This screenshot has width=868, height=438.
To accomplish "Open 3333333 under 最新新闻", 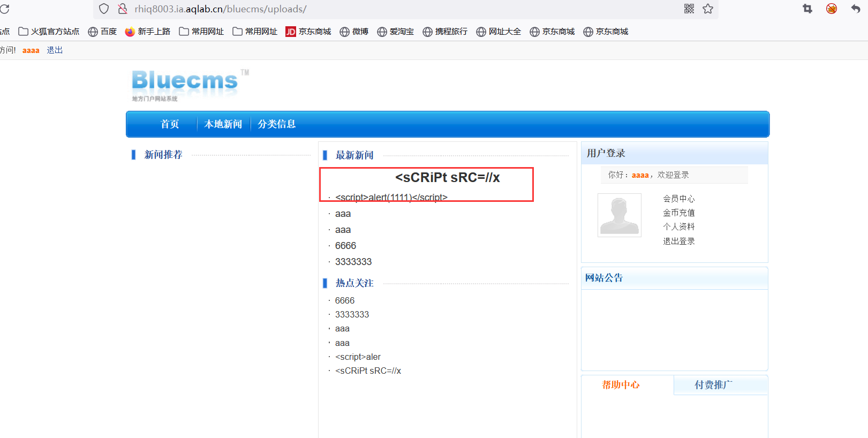I will pyautogui.click(x=353, y=262).
